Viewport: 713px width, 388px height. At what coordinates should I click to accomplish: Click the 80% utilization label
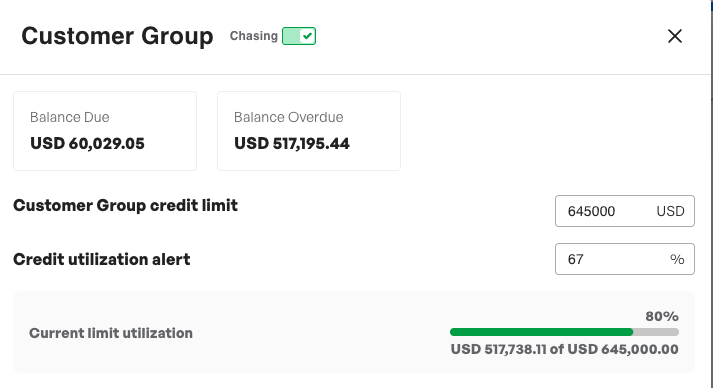click(662, 316)
